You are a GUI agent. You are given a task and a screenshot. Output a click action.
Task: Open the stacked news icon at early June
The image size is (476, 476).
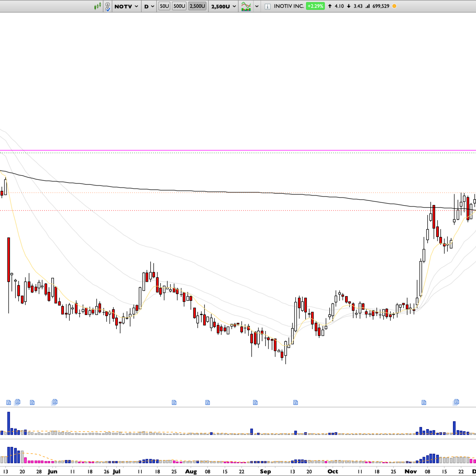(54, 402)
